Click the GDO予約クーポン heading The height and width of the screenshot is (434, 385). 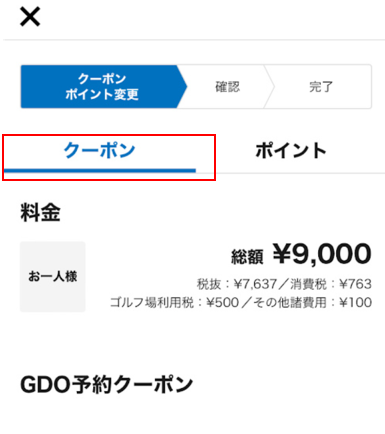(x=107, y=384)
